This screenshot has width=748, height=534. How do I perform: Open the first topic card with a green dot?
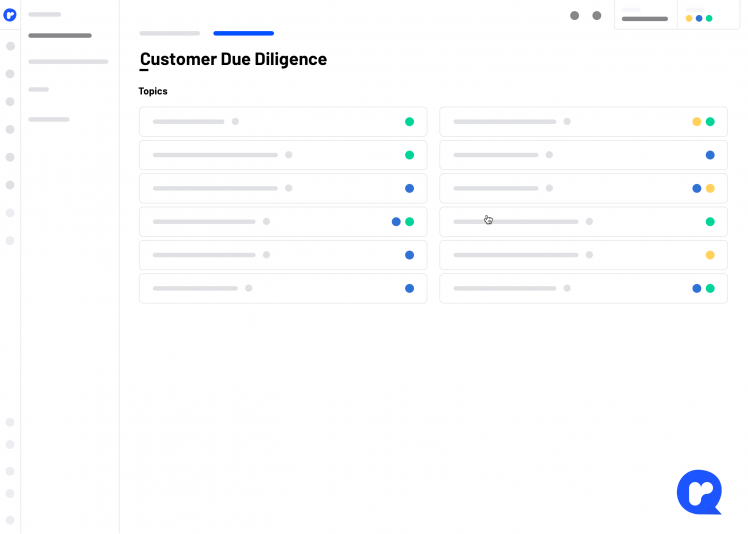coord(283,122)
